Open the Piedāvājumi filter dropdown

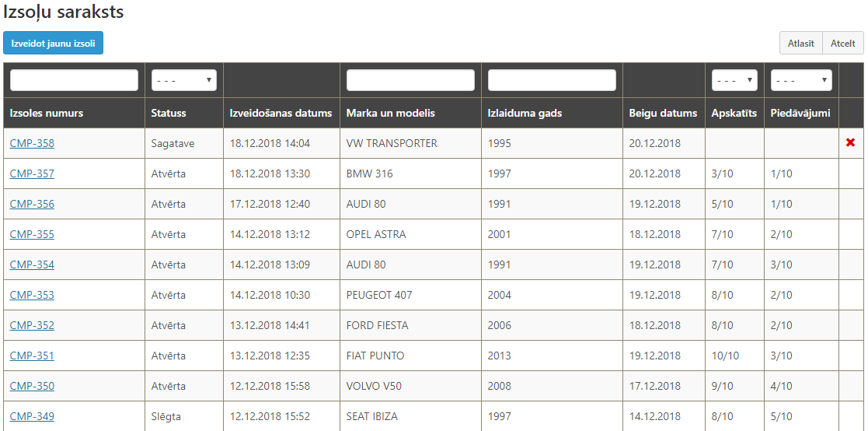click(800, 80)
